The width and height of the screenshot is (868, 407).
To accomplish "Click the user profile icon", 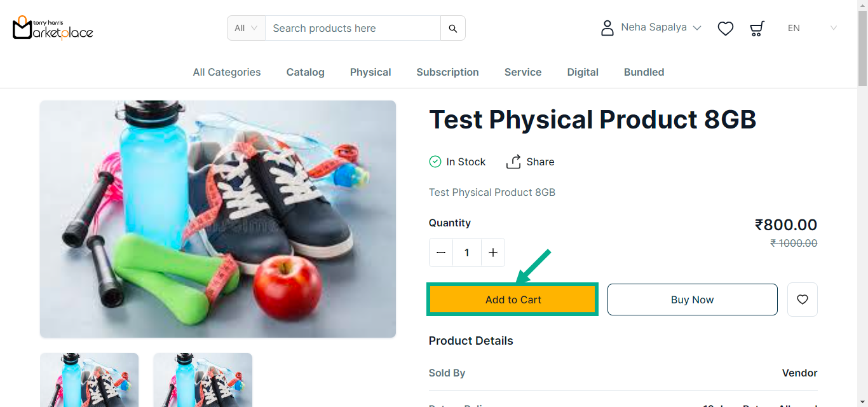I will point(607,28).
